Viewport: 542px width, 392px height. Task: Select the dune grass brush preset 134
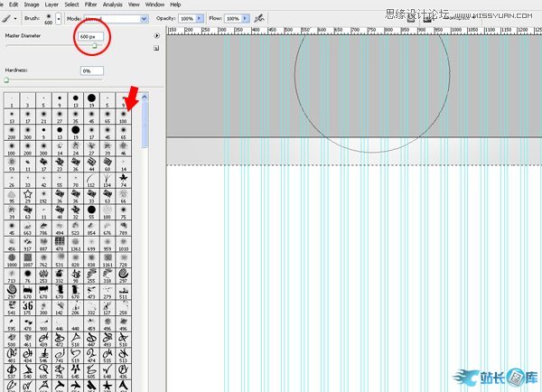point(106,176)
